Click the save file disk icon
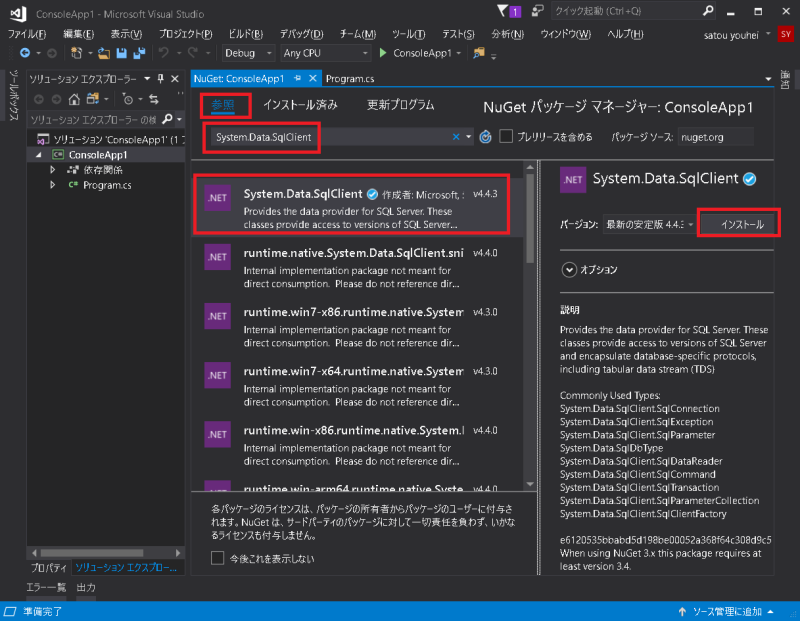The height and width of the screenshot is (621, 800). pos(121,53)
